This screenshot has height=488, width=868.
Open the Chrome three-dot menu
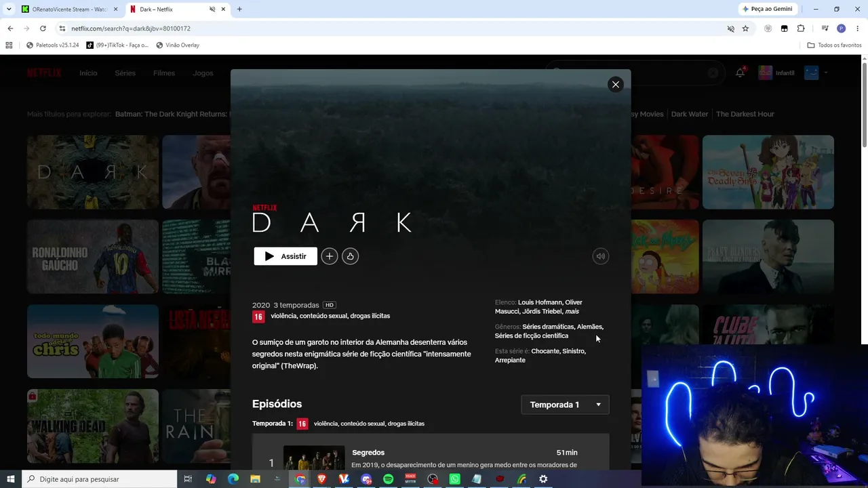[857, 28]
